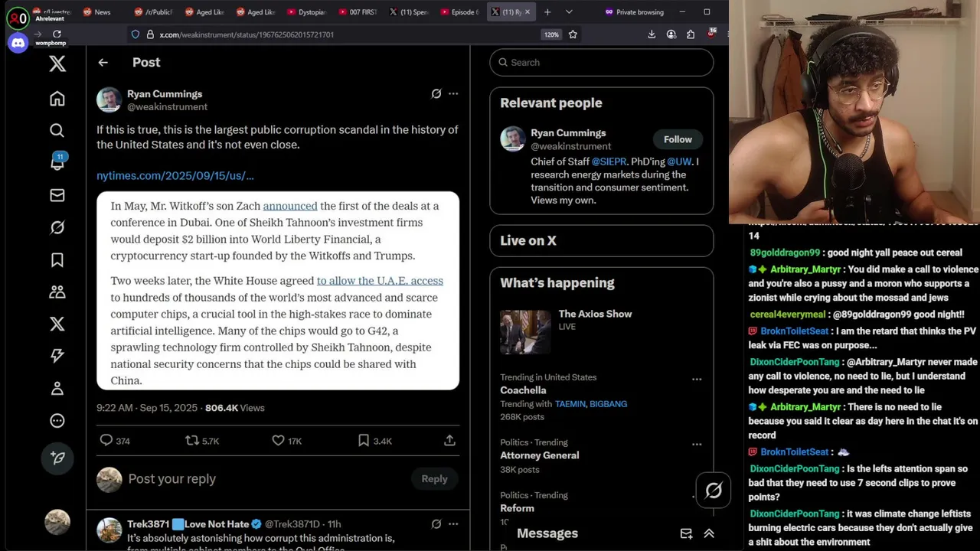Click the compose post feather button

(57, 458)
